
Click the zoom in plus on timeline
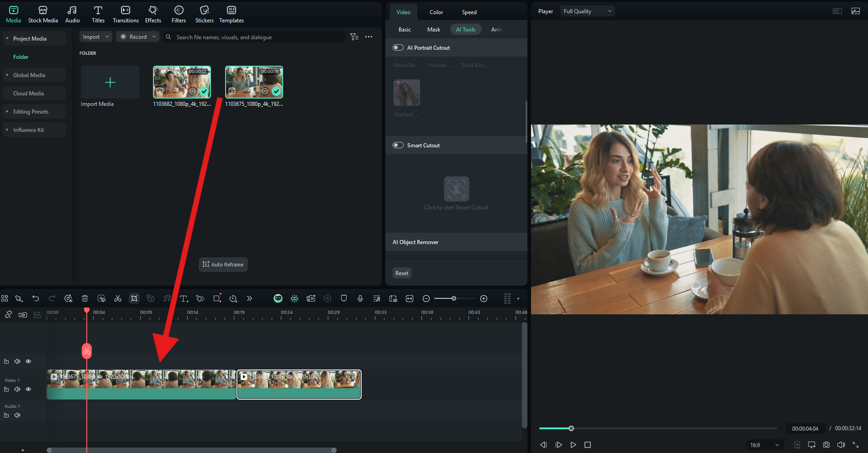coord(484,298)
